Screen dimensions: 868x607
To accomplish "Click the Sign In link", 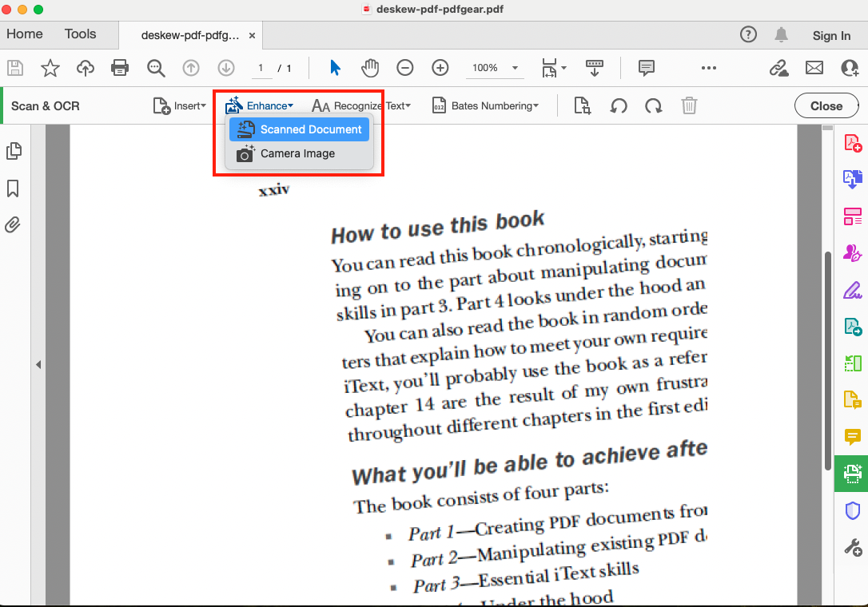I will point(831,36).
